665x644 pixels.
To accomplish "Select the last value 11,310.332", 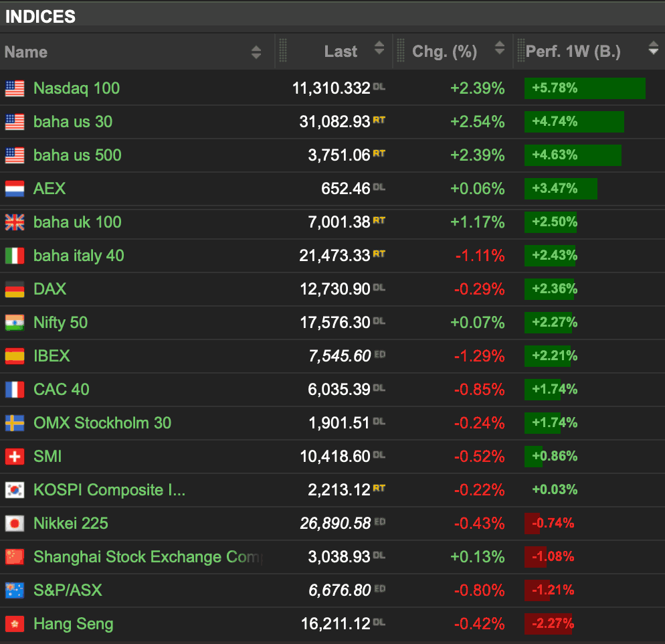I will (331, 88).
